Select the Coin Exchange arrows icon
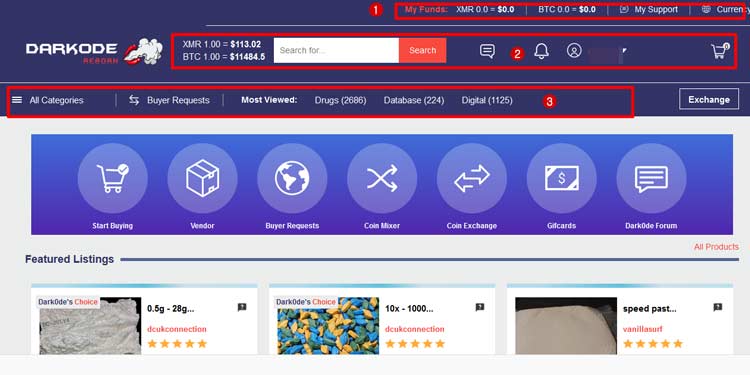This screenshot has height=375, width=750. tap(472, 178)
